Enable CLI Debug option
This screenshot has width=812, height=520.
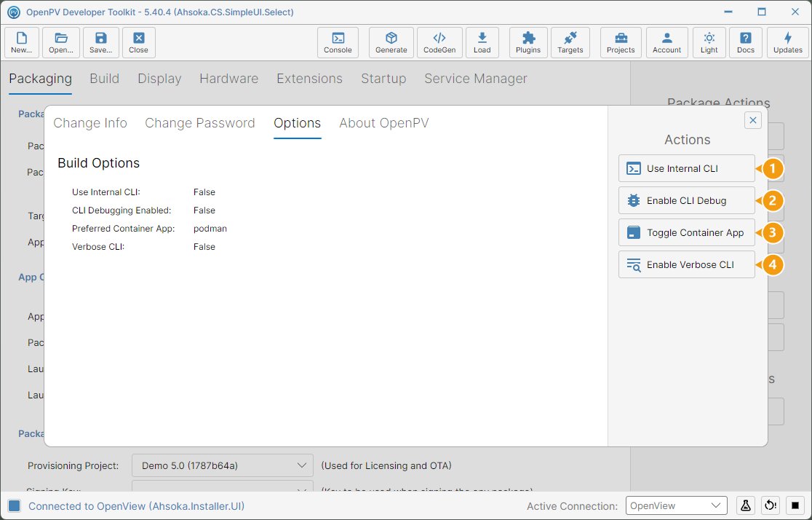(686, 200)
